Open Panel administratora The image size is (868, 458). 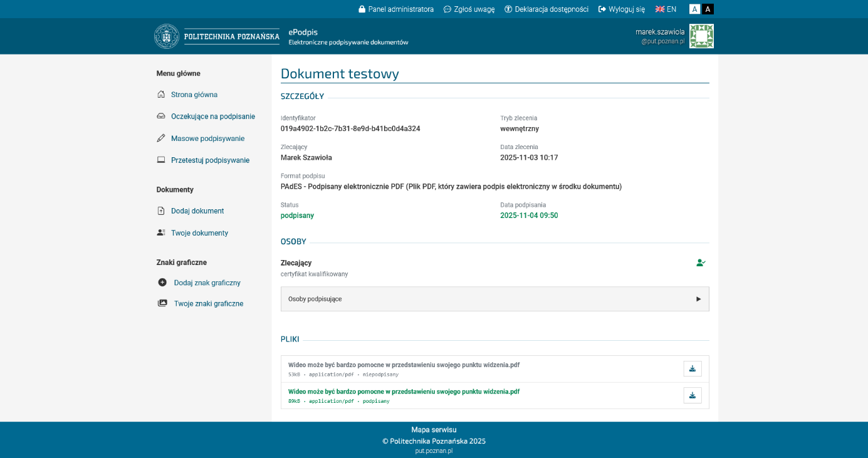click(396, 9)
